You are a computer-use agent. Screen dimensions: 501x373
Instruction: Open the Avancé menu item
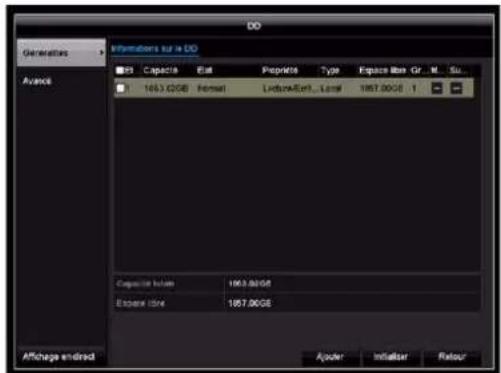[37, 81]
